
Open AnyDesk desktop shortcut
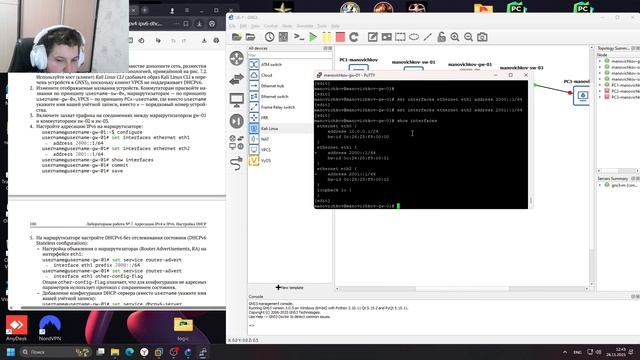16,328
